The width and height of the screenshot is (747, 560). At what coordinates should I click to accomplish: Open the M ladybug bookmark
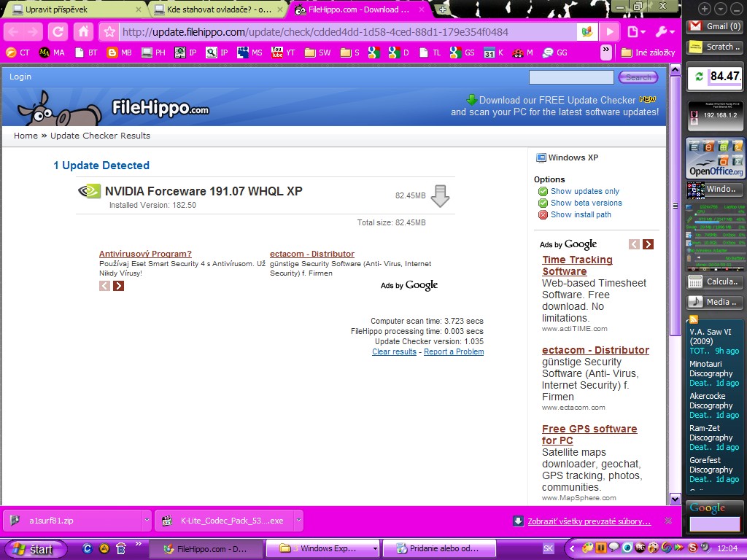pos(522,52)
